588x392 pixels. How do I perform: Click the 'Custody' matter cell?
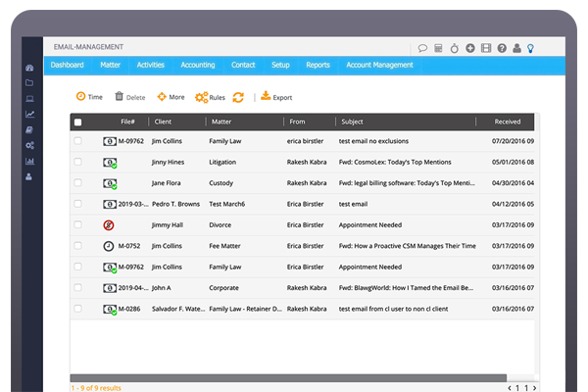point(220,183)
